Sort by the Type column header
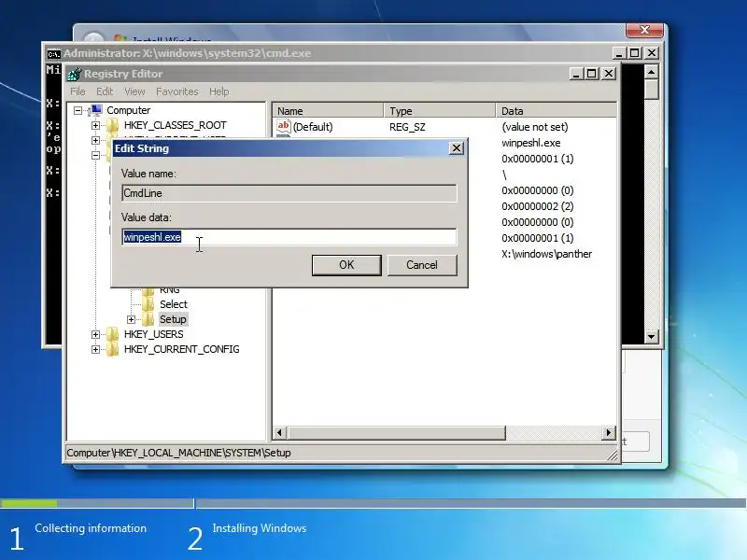The height and width of the screenshot is (560, 747). [439, 111]
